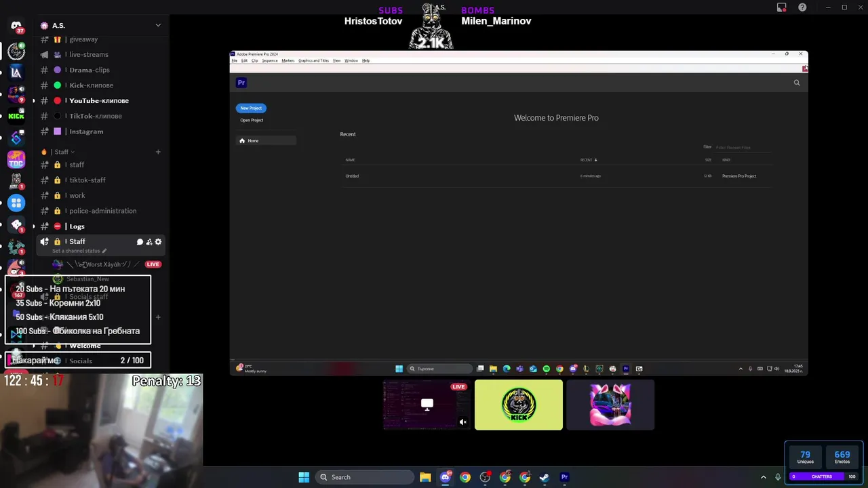This screenshot has height=488, width=868.
Task: Open Premiere Pro from the taskbar
Action: 564,477
